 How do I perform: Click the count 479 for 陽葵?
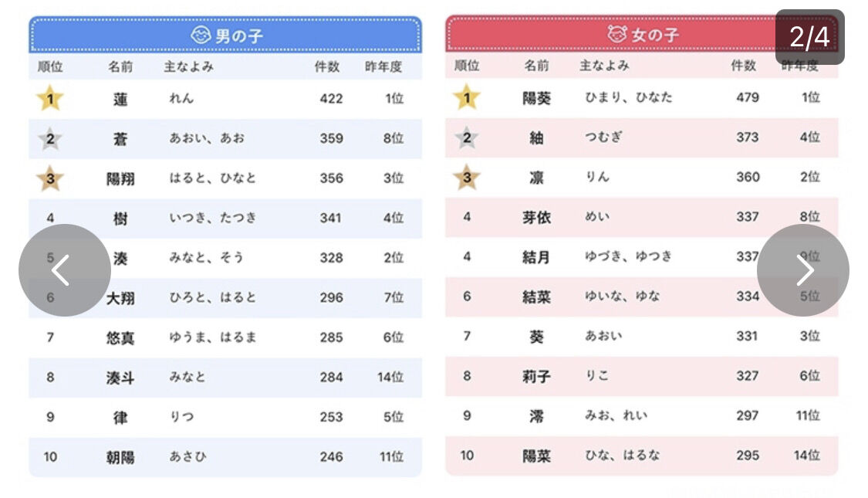[x=747, y=97]
